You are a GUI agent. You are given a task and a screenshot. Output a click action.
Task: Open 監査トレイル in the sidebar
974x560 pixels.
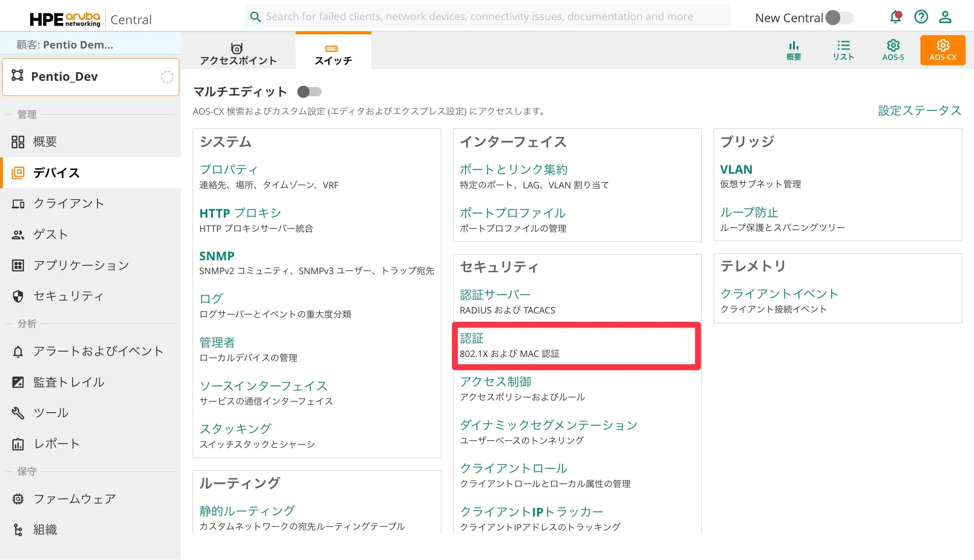69,382
